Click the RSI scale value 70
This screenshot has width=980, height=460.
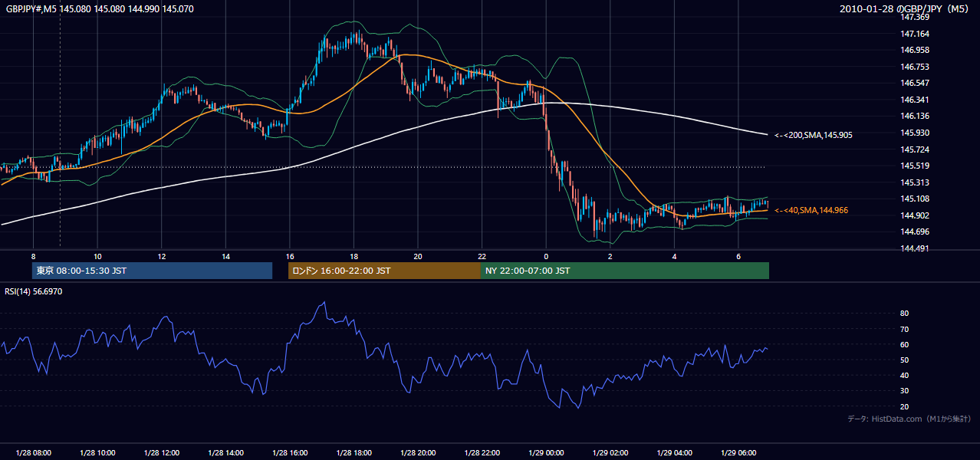[x=904, y=329]
